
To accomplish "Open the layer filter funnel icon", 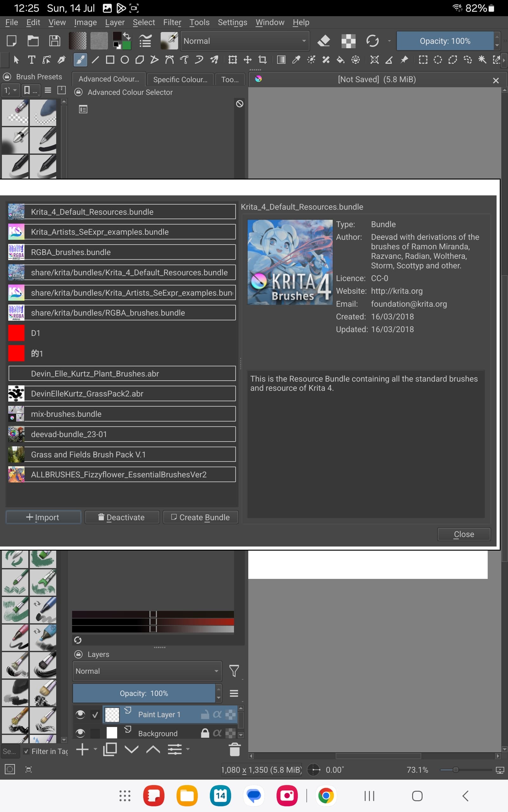I will (x=234, y=671).
